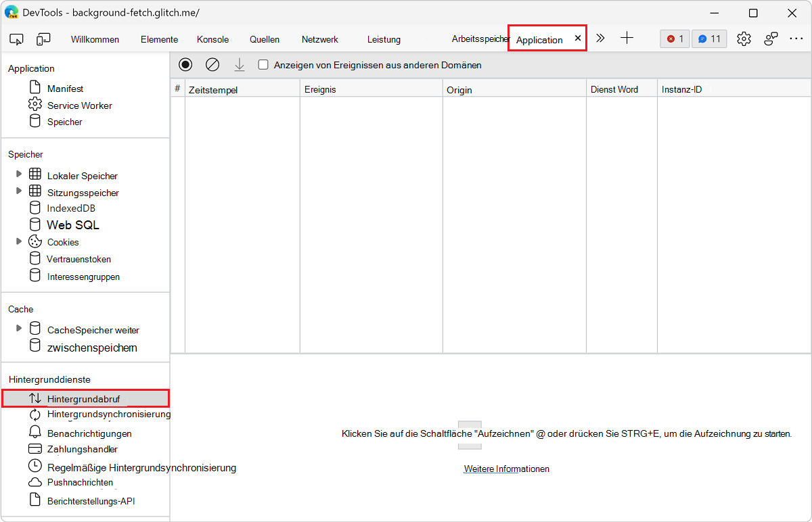Screen dimensions: 812x522
Task: Click the Speicher section heading
Action: pyautogui.click(x=26, y=154)
